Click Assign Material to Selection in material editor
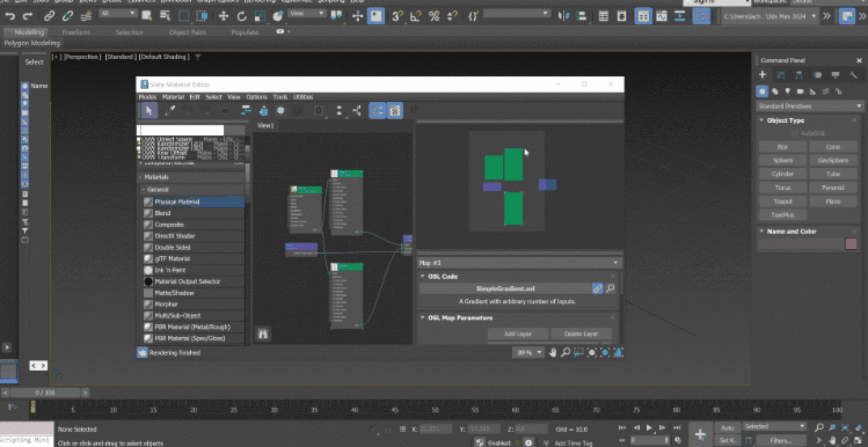 pyautogui.click(x=264, y=110)
